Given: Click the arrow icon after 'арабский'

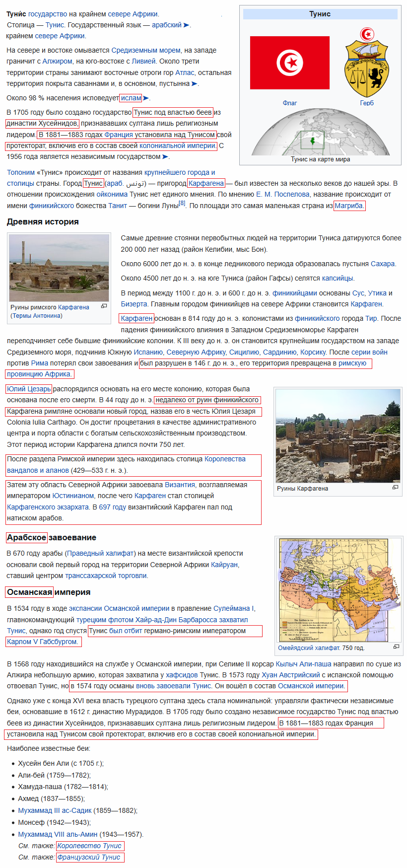Looking at the screenshot, I should (186, 25).
